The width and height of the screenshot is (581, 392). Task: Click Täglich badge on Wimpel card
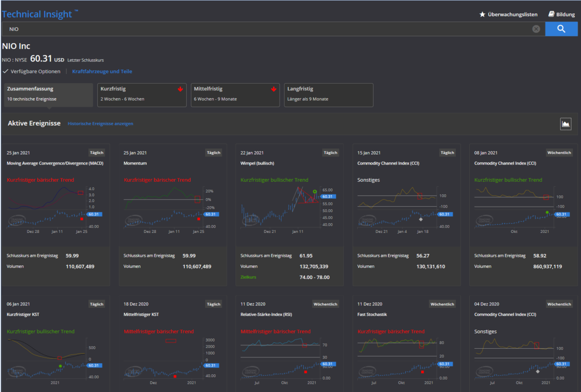click(330, 152)
